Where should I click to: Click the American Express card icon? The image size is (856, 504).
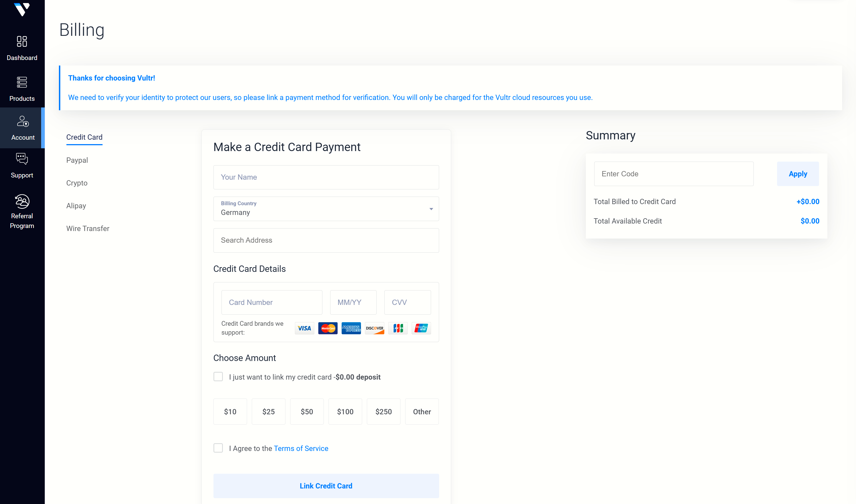351,329
